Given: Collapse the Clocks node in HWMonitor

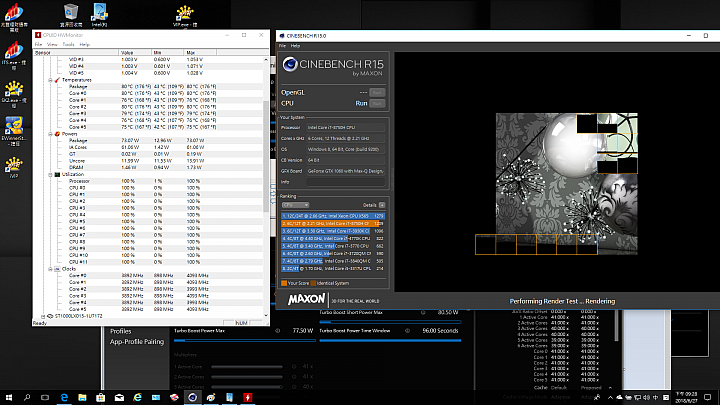Looking at the screenshot, I should (51, 269).
